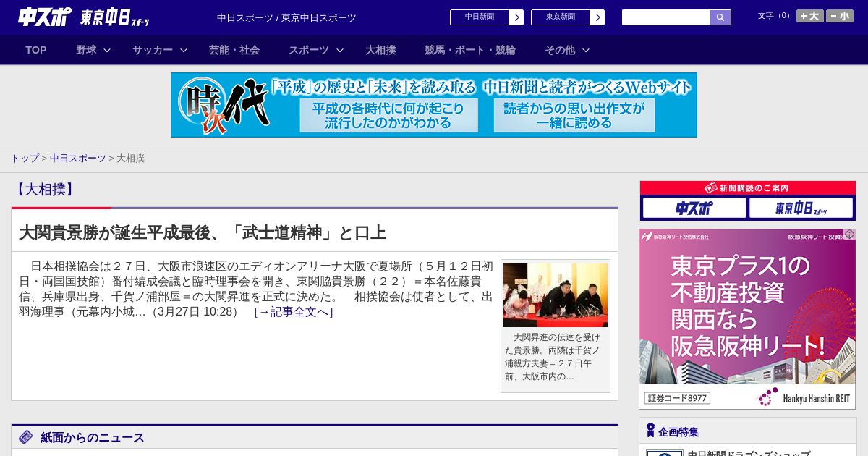Click the 阪急阪神リート advertisement
Viewport: 868px width, 456px height.
pos(747,319)
